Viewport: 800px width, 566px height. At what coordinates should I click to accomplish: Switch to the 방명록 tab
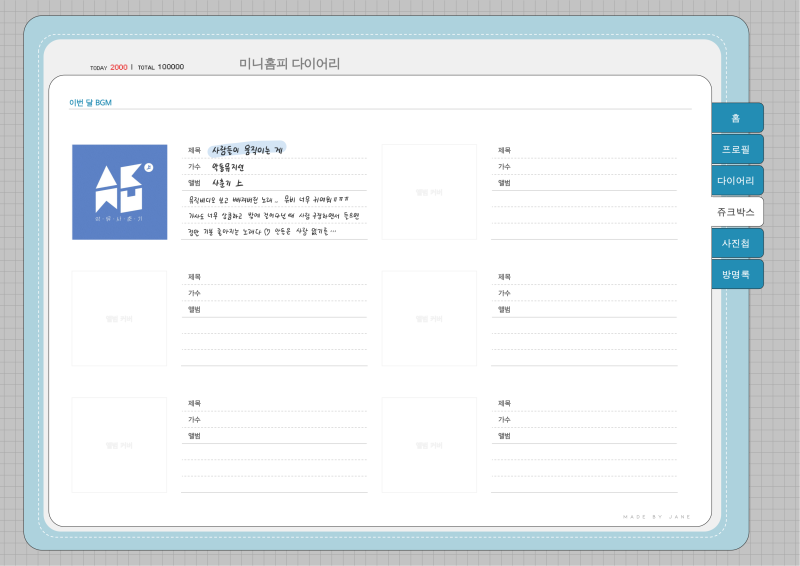pos(737,274)
